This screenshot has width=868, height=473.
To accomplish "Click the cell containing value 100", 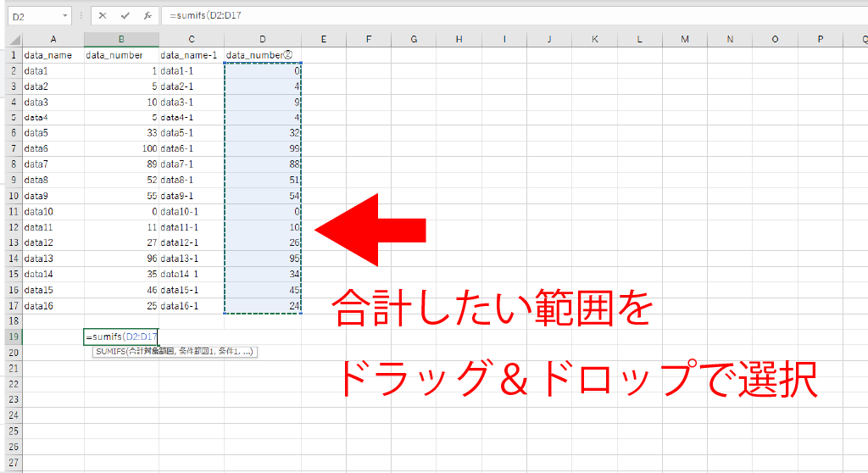I will (x=121, y=147).
